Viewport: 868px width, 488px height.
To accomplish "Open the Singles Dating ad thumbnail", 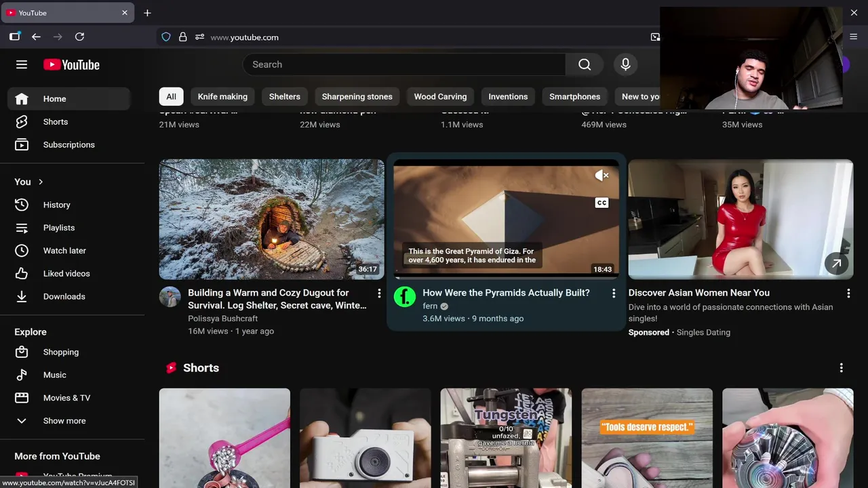I will coord(741,219).
